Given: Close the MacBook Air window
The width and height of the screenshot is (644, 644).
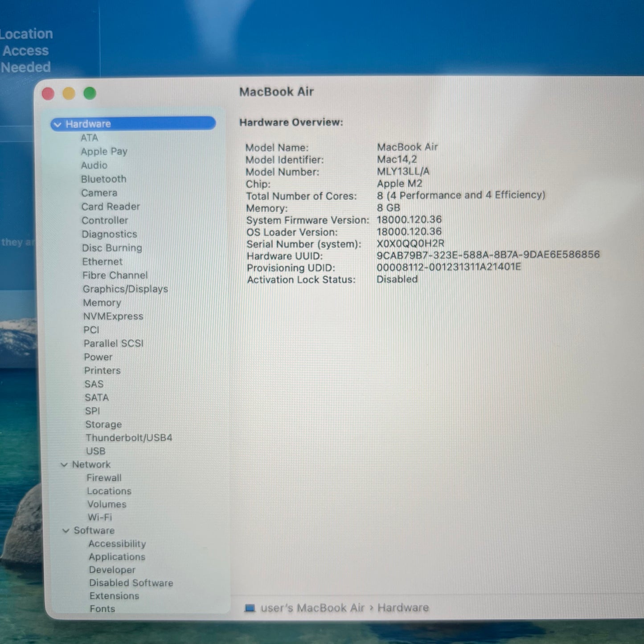Looking at the screenshot, I should 48,94.
